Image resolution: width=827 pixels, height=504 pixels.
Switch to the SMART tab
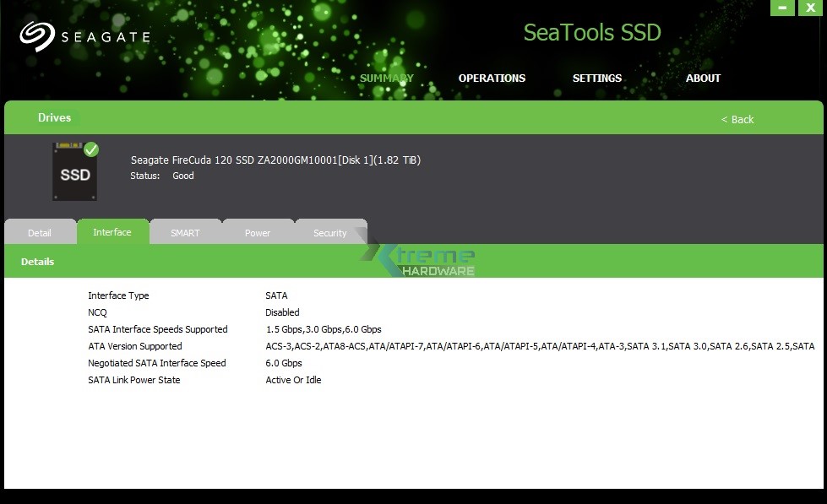click(186, 232)
